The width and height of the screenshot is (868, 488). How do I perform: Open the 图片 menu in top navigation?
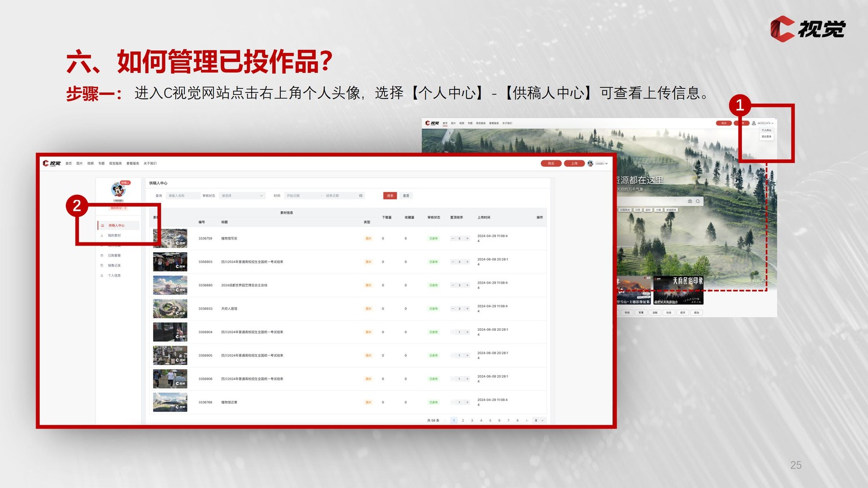click(x=79, y=163)
